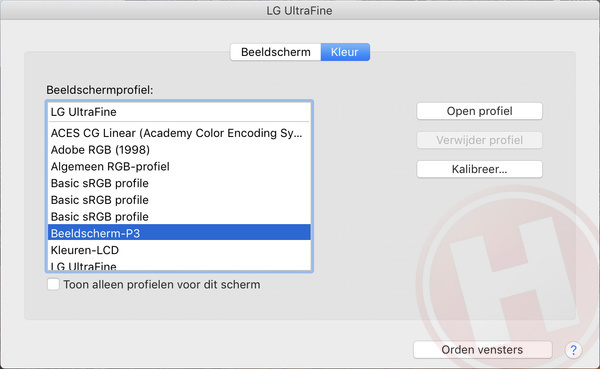This screenshot has width=600, height=369.
Task: Enable Toon alleen profielen voor dit scherm
Action: pos(53,284)
